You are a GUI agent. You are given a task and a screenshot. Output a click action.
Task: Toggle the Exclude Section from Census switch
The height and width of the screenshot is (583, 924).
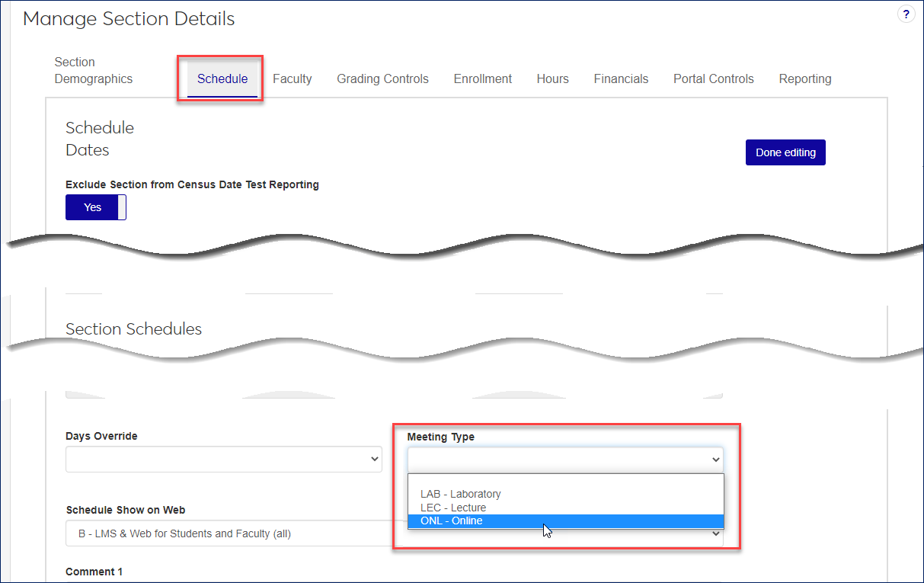(x=96, y=207)
